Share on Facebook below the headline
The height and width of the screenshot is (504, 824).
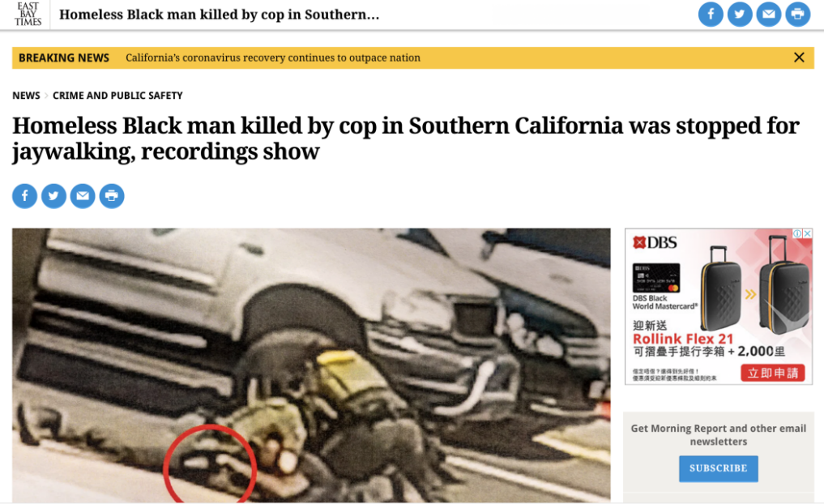pos(24,196)
